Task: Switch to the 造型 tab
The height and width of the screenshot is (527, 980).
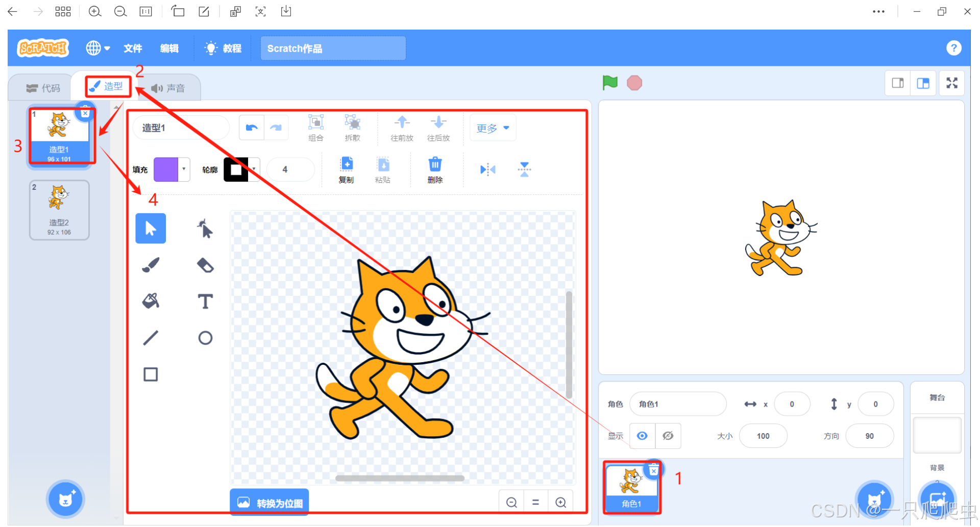Action: tap(107, 86)
